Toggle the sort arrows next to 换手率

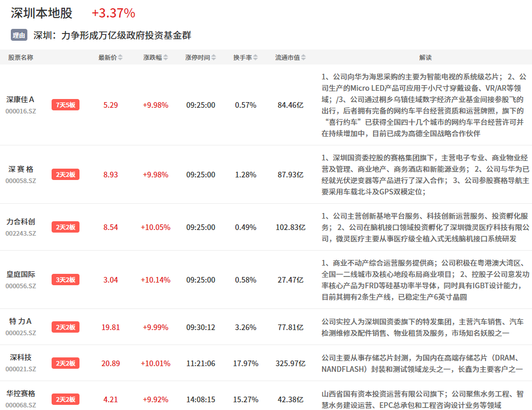coord(255,58)
